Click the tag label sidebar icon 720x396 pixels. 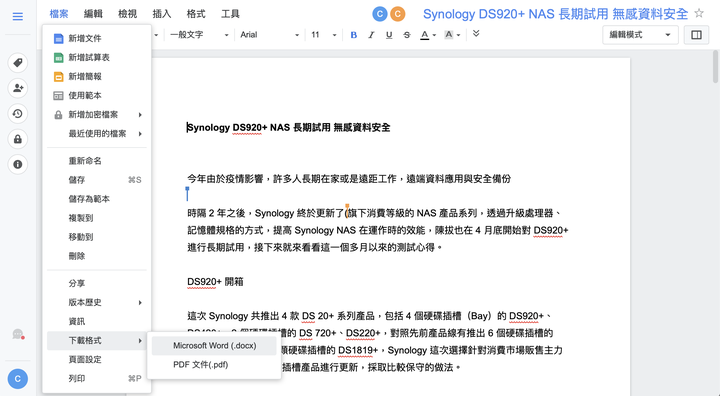[18, 62]
